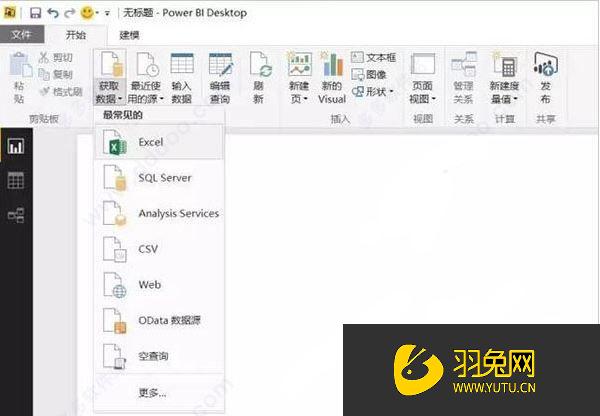Switch to the 开始 ribbon tab

tap(76, 35)
